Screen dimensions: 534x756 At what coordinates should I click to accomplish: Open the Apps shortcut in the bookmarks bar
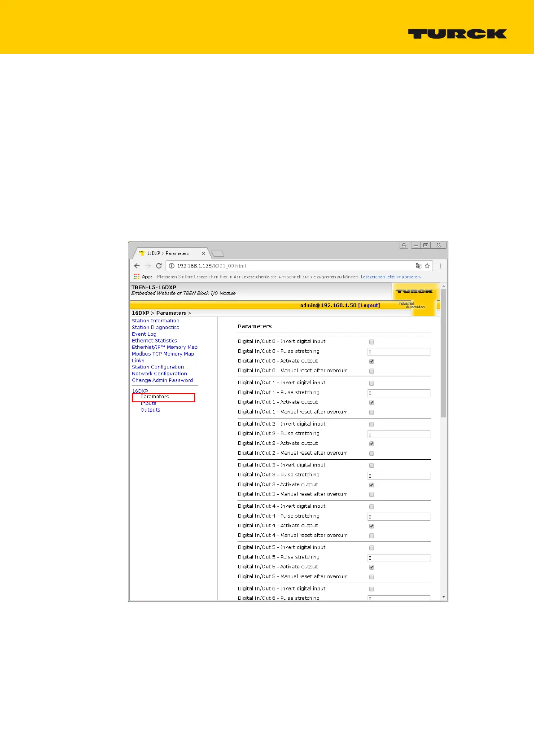[144, 277]
